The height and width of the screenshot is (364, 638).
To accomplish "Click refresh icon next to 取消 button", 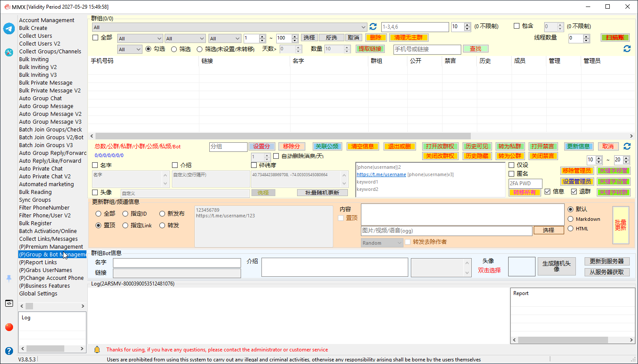I will tap(627, 146).
